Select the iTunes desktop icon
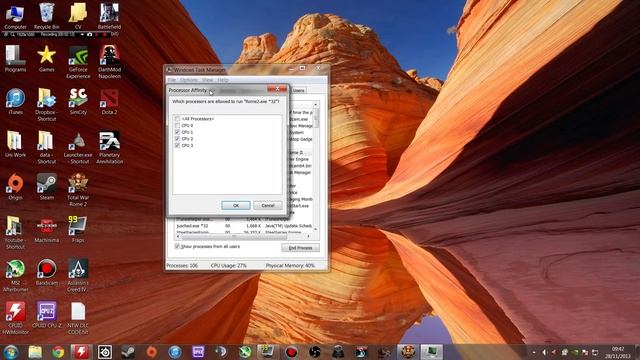640x360 pixels. (15, 101)
